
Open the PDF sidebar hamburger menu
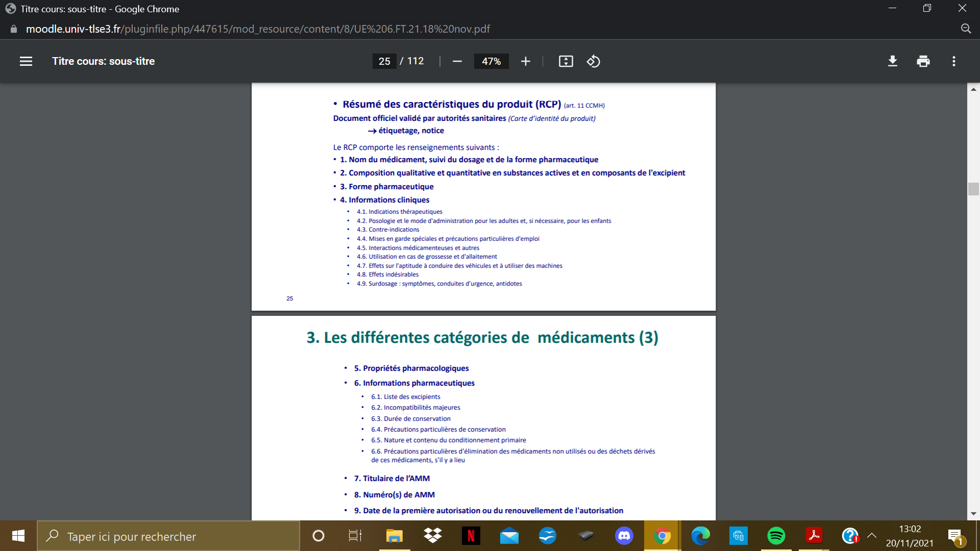tap(26, 61)
